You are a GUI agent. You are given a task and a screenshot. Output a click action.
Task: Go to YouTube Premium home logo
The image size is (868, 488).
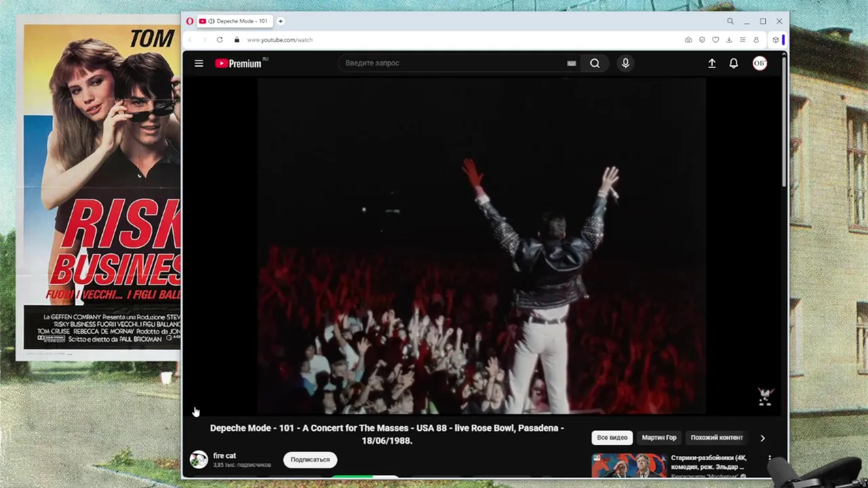tap(239, 63)
